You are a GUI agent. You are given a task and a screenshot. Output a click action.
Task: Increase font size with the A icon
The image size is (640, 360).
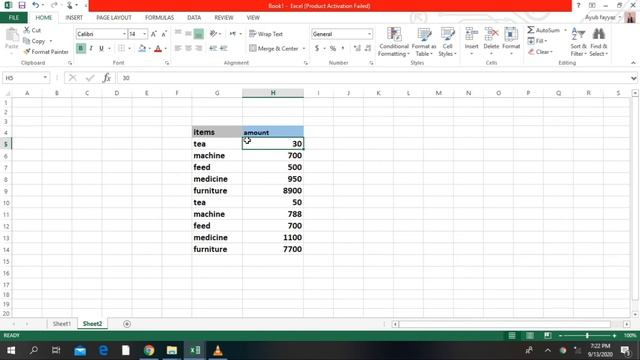[153, 34]
